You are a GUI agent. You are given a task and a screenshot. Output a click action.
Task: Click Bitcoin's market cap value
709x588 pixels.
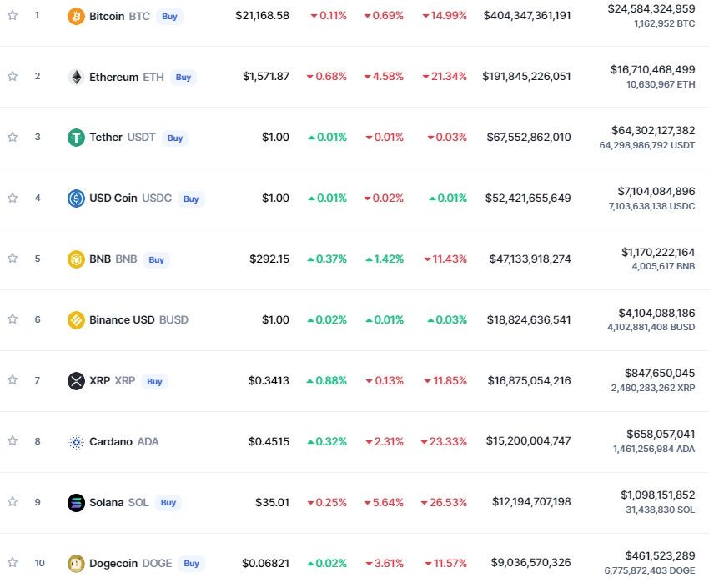[527, 16]
